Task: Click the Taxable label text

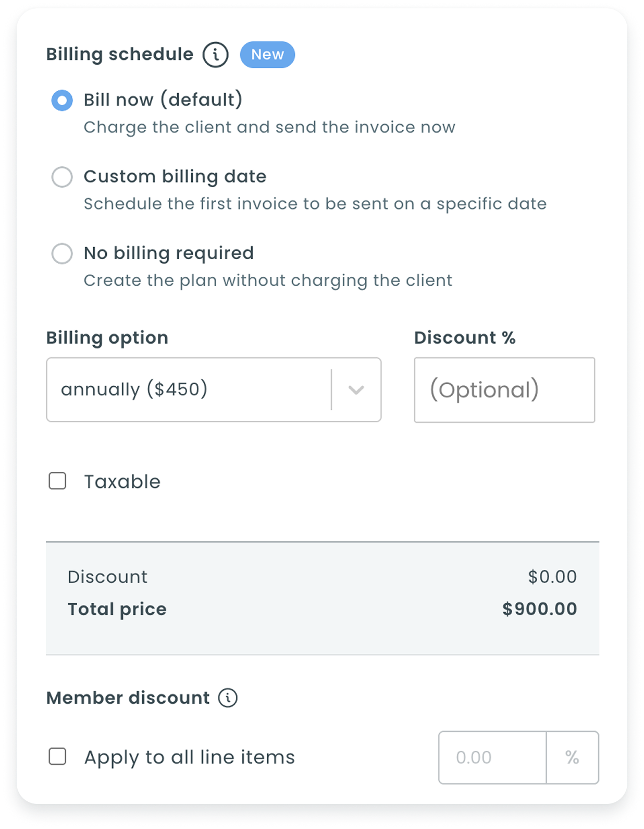Action: [x=122, y=482]
